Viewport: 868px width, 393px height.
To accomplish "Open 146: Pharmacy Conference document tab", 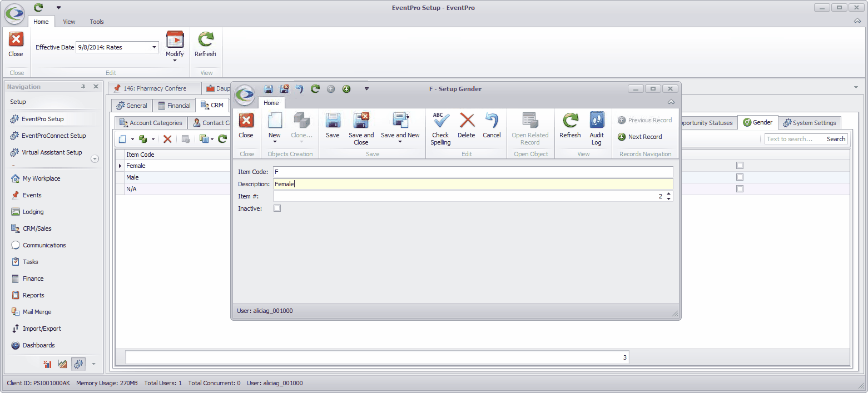I will 155,88.
